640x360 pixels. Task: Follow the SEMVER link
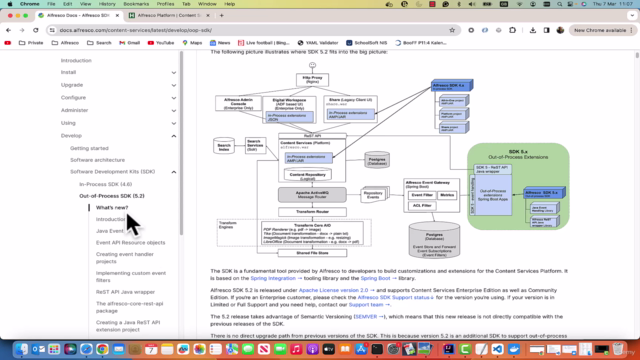pos(369,317)
